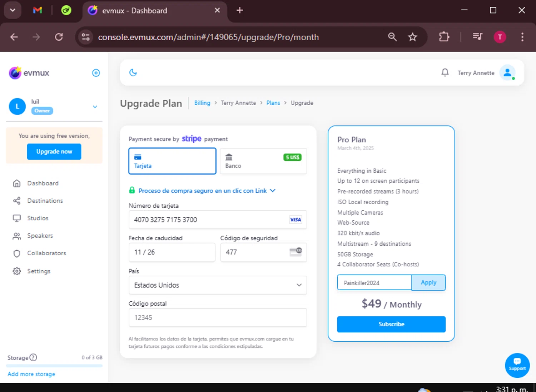Open the Chrome profile T avatar
This screenshot has width=536, height=392.
[500, 37]
